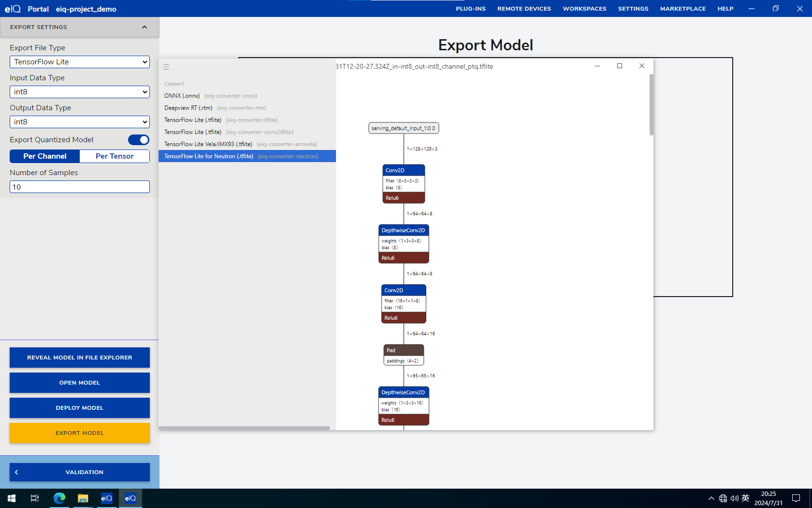Select first DepthwiseConv2D node header
The image size is (812, 508).
pos(404,230)
